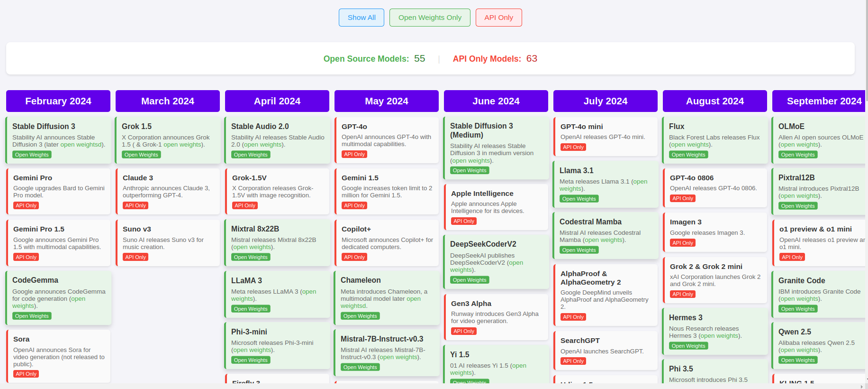Screen dimensions: 868x389
Task: Select the Gen3 Alpha card title
Action: click(x=471, y=303)
